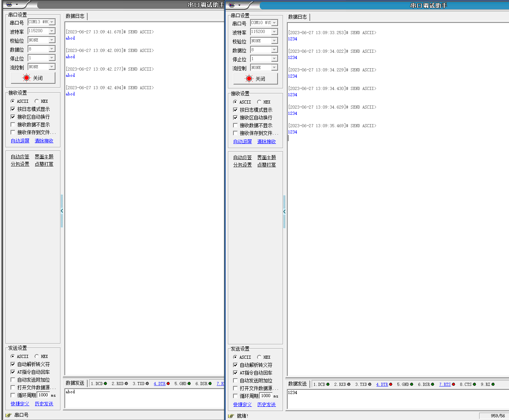Open 串口号 COM10 dropdown
Viewport: 509px width, 420px height.
[274, 23]
